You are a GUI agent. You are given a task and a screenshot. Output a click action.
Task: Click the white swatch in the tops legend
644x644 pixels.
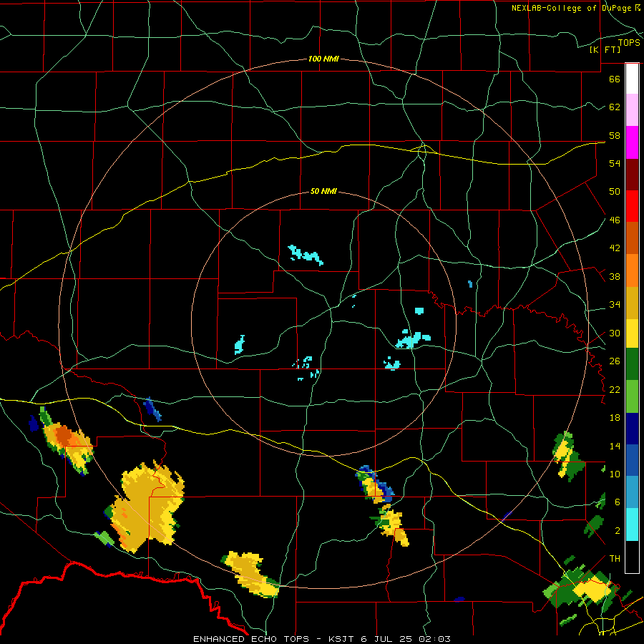(632, 79)
